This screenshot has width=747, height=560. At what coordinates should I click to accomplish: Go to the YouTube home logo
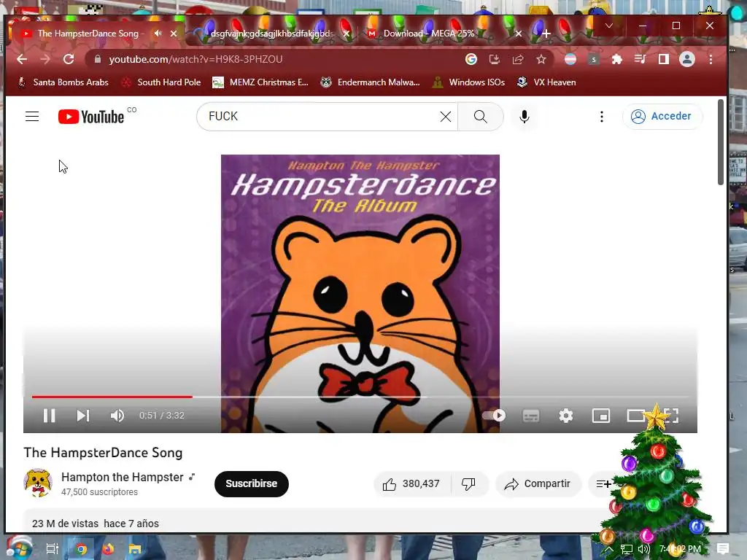click(91, 117)
